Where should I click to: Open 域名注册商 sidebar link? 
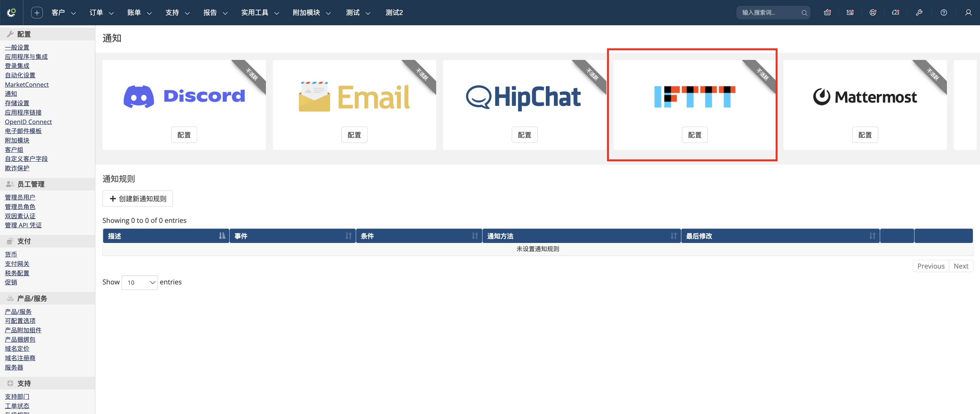tap(20, 358)
